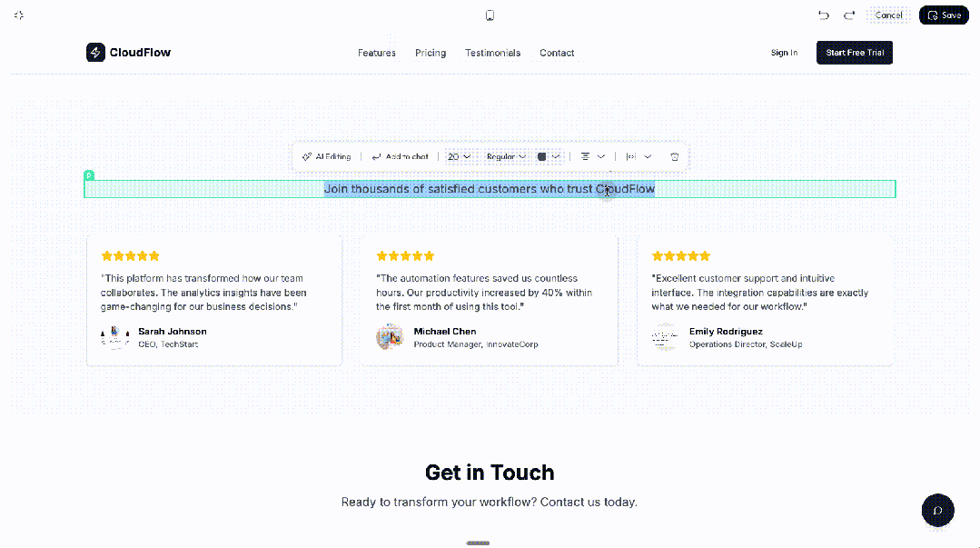Select the Get in Touch heading

click(x=490, y=473)
